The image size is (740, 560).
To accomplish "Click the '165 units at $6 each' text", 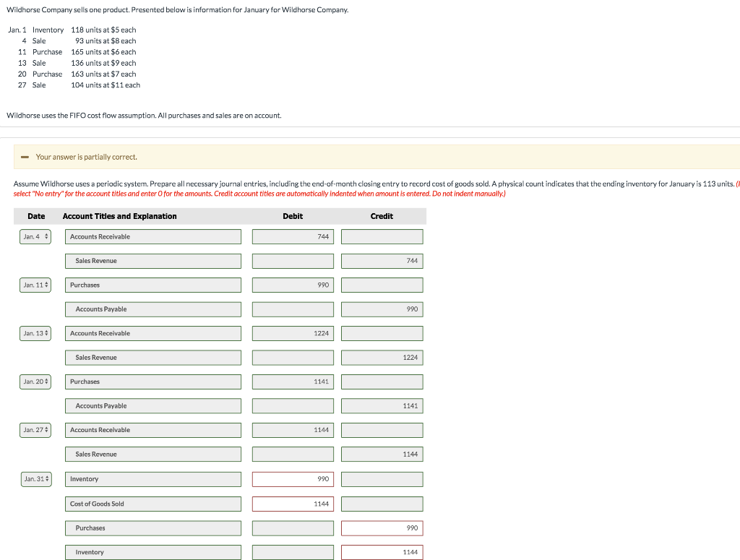I will tap(103, 52).
